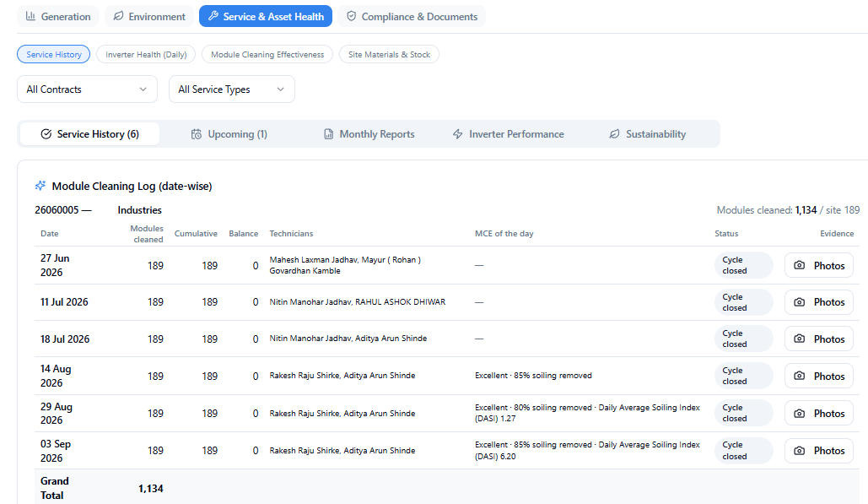View the Inverter Performance tab
The image size is (868, 504).
click(x=508, y=134)
